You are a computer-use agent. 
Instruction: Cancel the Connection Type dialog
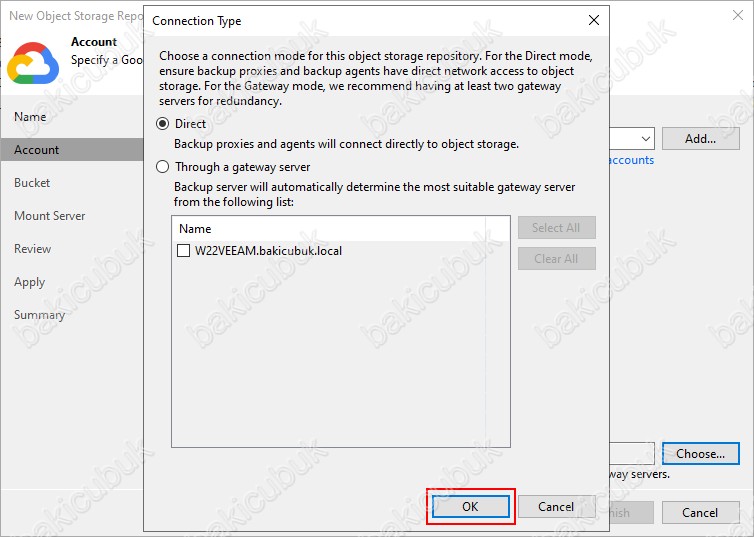coord(556,507)
